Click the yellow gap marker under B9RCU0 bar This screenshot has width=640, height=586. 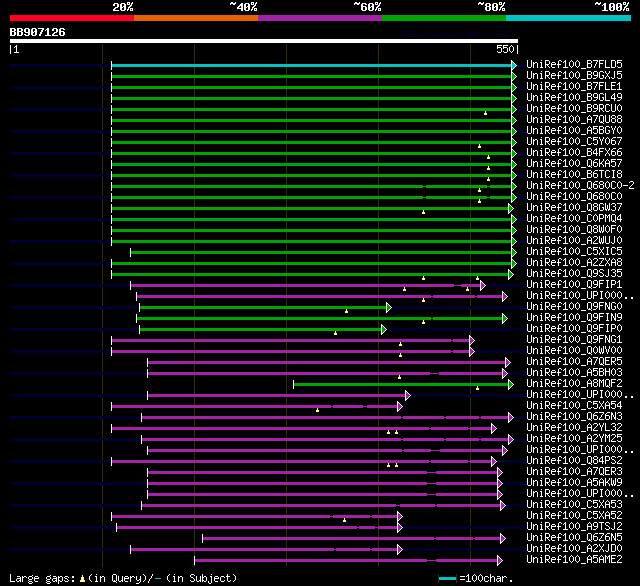click(485, 113)
